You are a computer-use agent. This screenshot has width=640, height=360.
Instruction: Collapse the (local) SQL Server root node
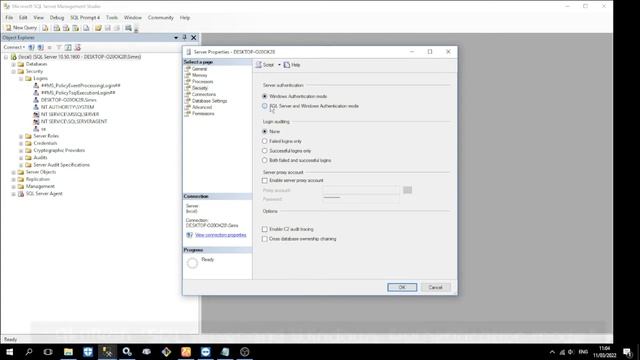point(6,57)
